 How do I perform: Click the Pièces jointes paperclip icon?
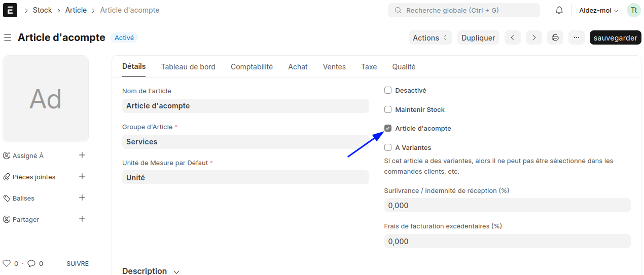[x=7, y=177]
